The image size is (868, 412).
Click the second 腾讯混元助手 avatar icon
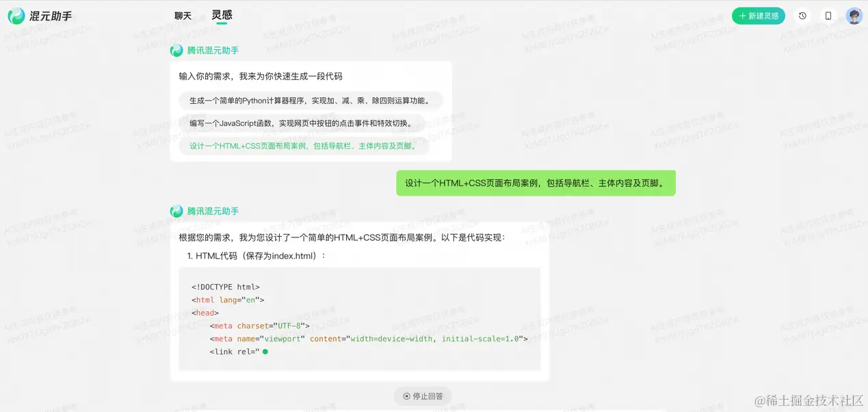click(x=176, y=211)
